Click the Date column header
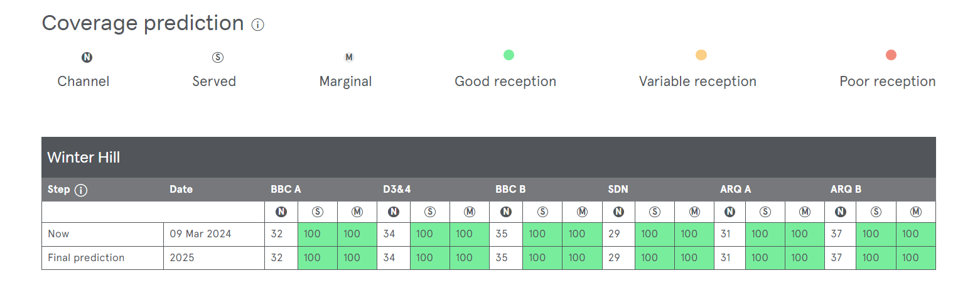Viewport: 980px width, 285px height. pyautogui.click(x=181, y=189)
